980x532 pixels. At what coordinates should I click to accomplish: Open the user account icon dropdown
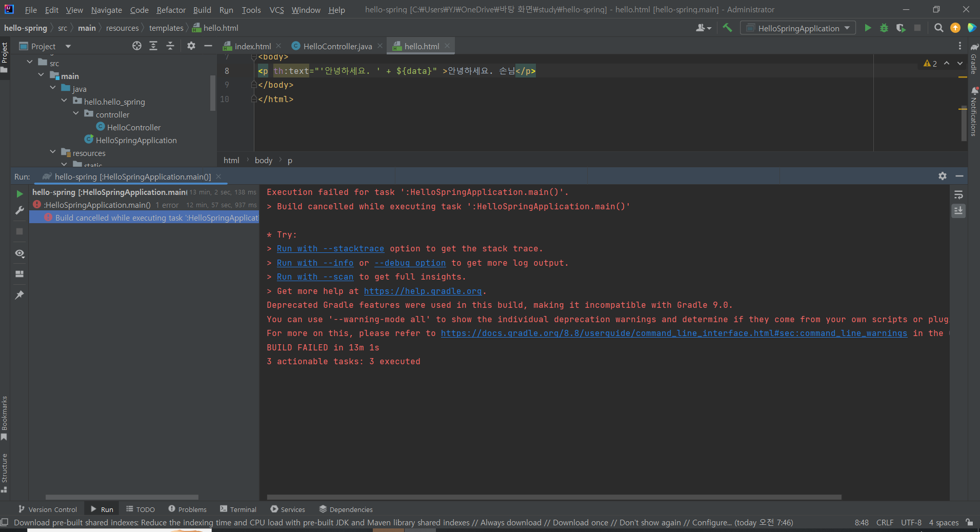click(704, 28)
